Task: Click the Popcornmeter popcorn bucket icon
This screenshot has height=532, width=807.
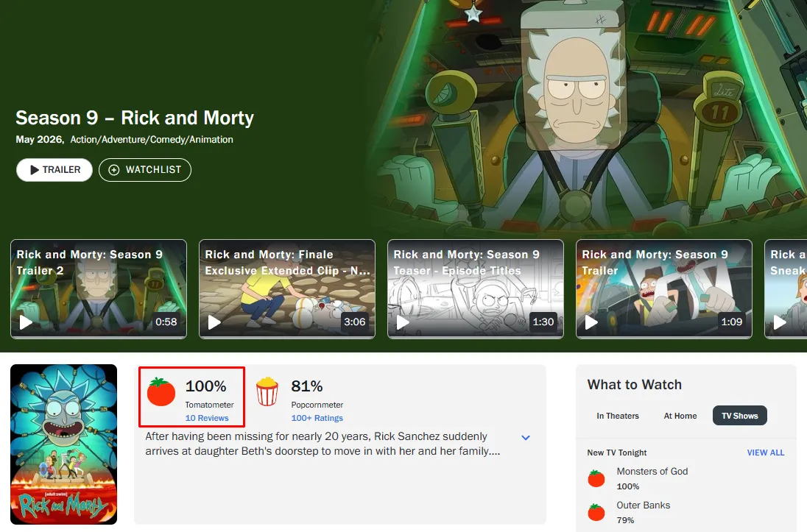Action: [267, 391]
